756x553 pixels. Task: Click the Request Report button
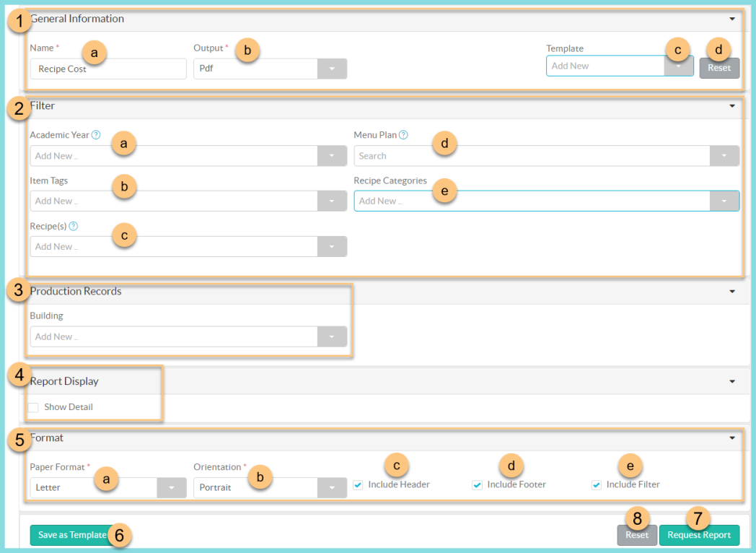699,535
